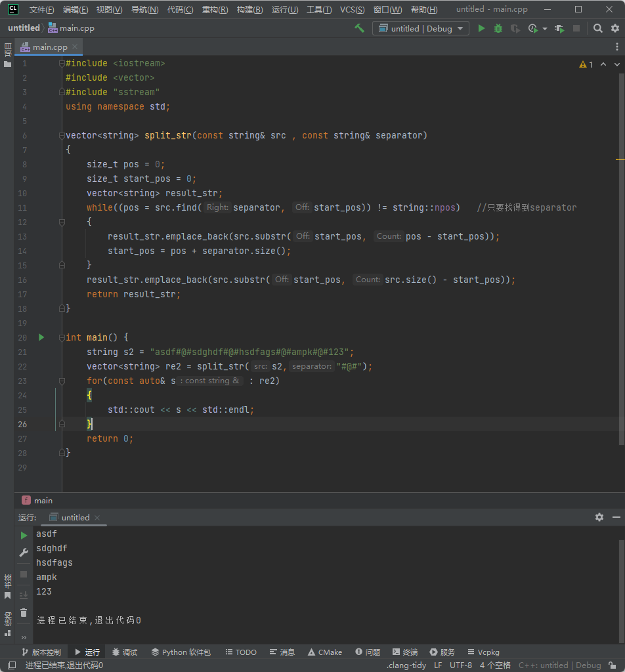625x672 pixels.
Task: Click the gutter run arrow beside main()
Action: [x=41, y=337]
